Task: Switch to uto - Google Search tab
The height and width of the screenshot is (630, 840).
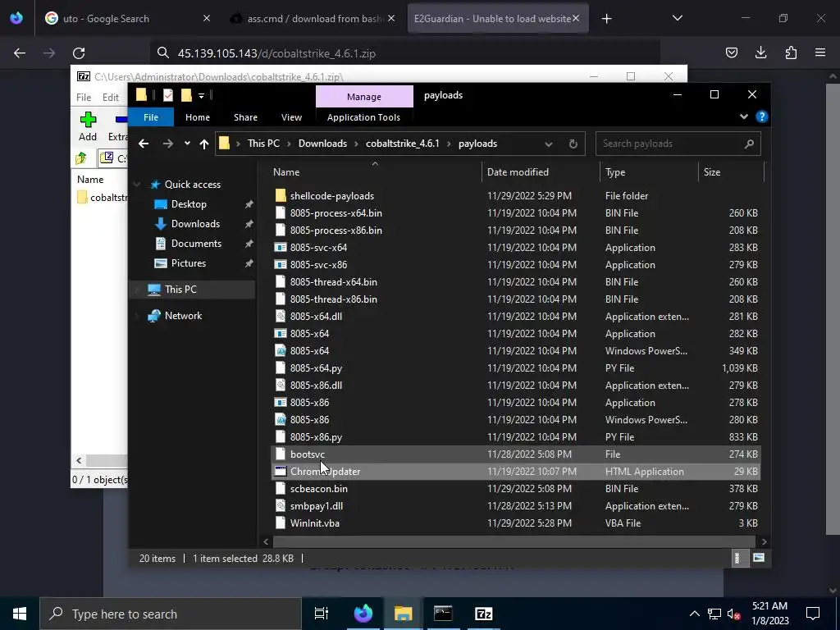Action: [x=106, y=19]
